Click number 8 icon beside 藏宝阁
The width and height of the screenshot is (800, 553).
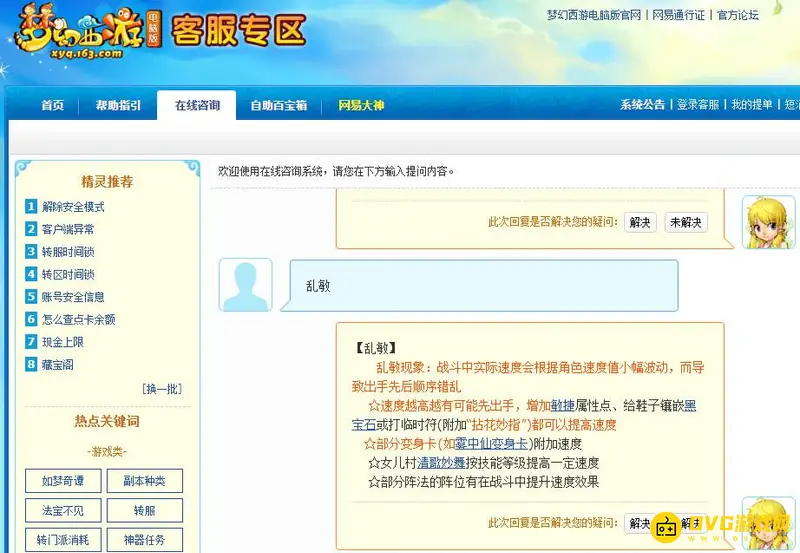(31, 364)
